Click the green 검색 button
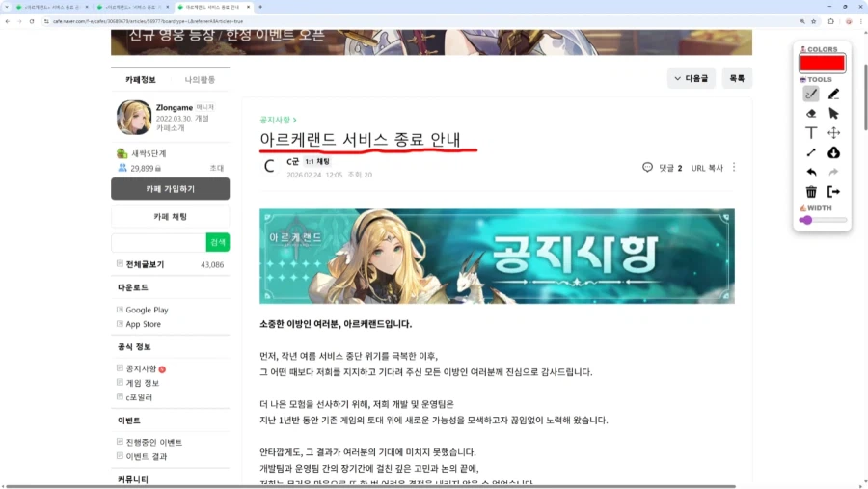Screen dimensions: 868x489 (x=218, y=242)
